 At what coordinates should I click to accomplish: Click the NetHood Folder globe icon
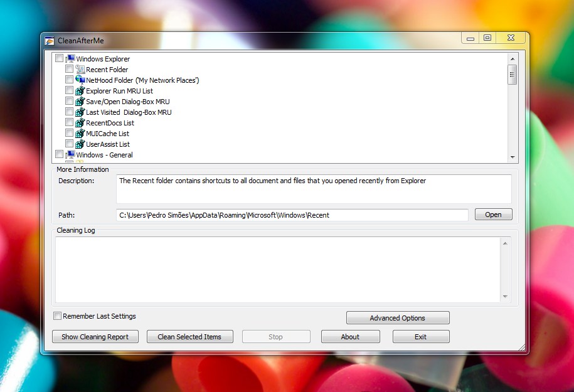80,80
